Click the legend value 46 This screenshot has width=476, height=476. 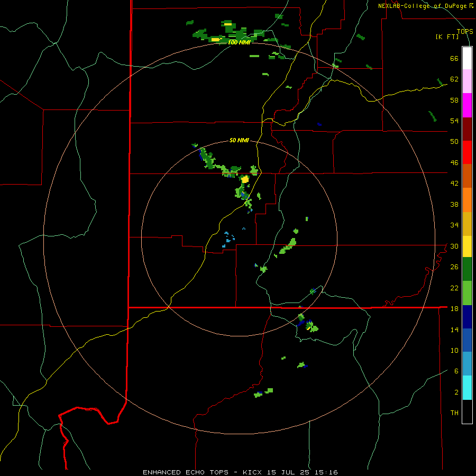click(x=454, y=162)
